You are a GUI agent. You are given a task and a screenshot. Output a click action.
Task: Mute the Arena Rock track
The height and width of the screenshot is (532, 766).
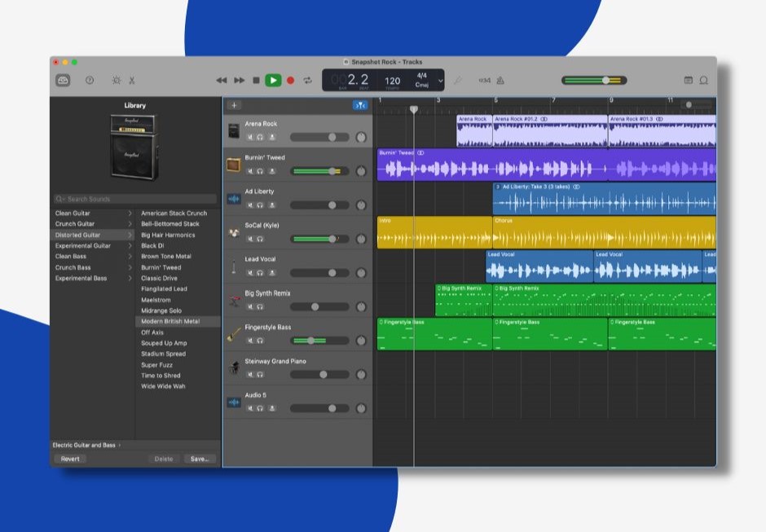click(250, 137)
